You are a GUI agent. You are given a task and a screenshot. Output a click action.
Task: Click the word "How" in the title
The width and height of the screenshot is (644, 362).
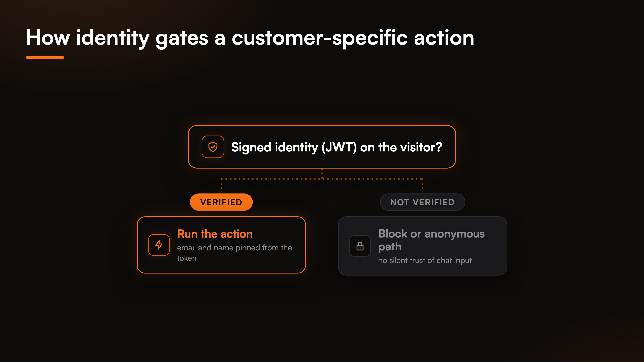click(x=48, y=37)
